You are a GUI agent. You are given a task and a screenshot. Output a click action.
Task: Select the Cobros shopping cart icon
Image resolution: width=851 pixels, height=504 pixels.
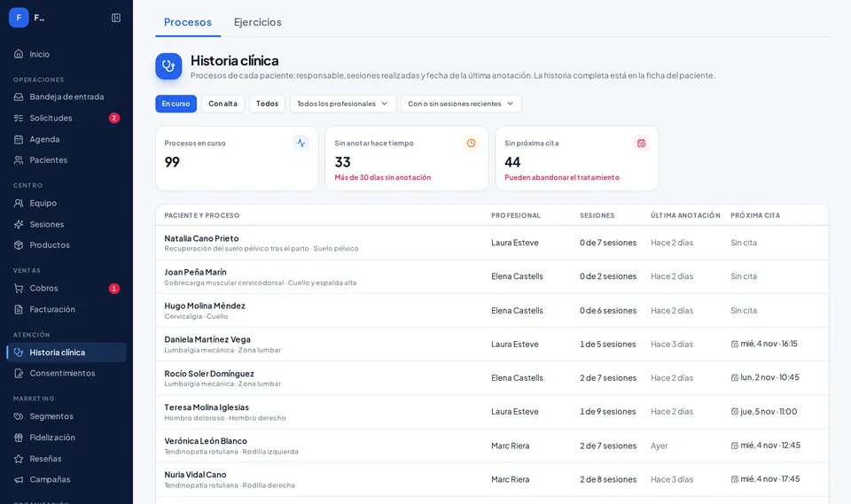(19, 288)
